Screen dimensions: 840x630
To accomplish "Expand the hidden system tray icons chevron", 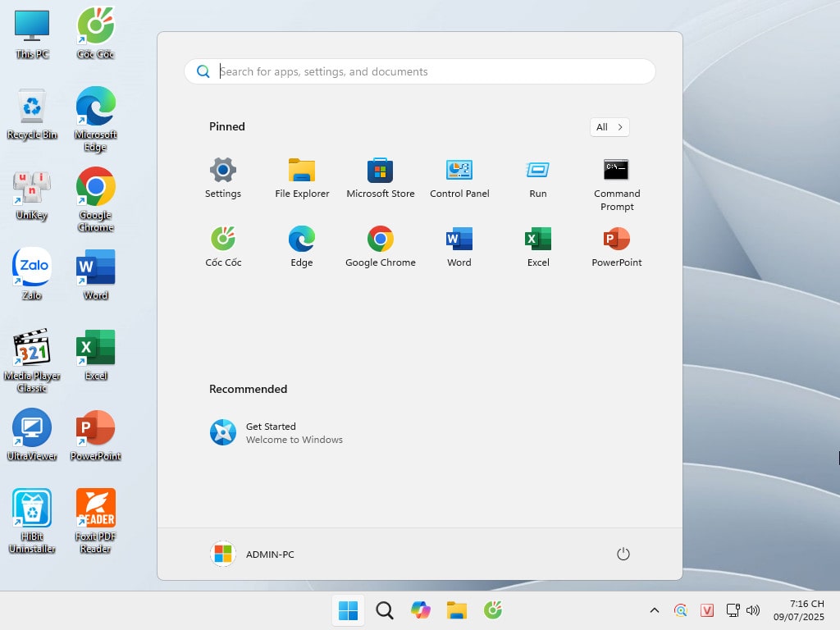I will click(654, 609).
